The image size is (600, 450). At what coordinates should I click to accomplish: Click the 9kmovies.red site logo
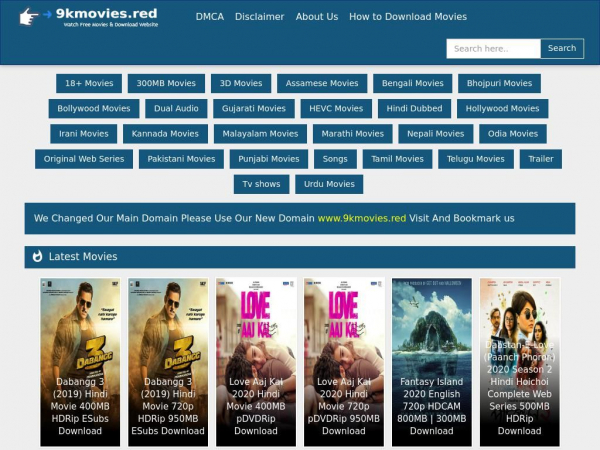(88, 17)
